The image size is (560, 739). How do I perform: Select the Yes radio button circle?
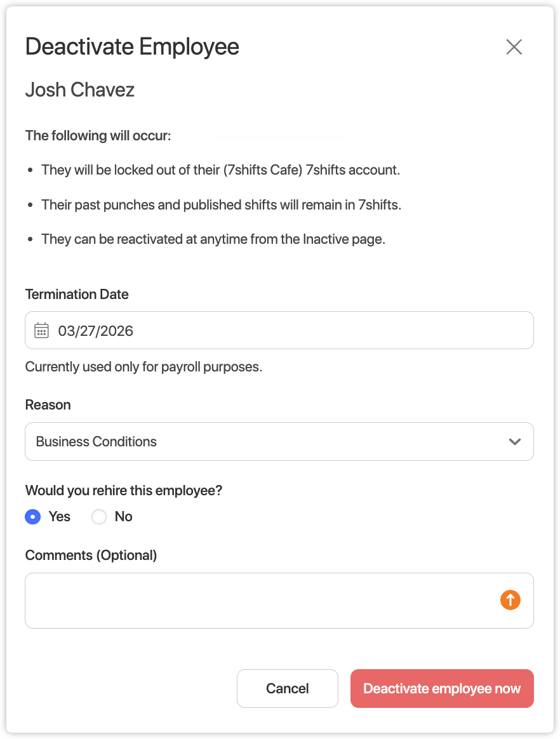(33, 517)
